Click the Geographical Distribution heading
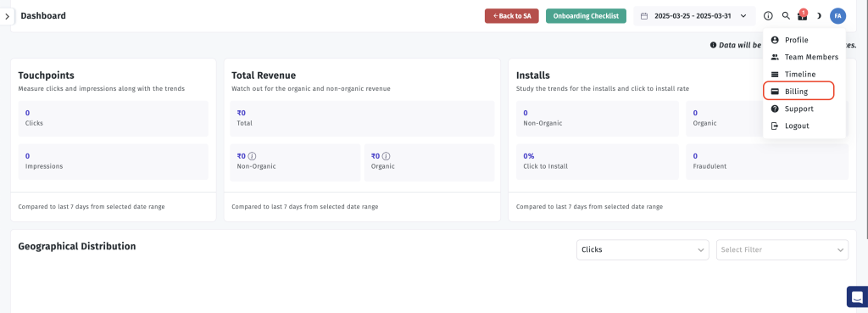The width and height of the screenshot is (868, 313). coord(77,247)
